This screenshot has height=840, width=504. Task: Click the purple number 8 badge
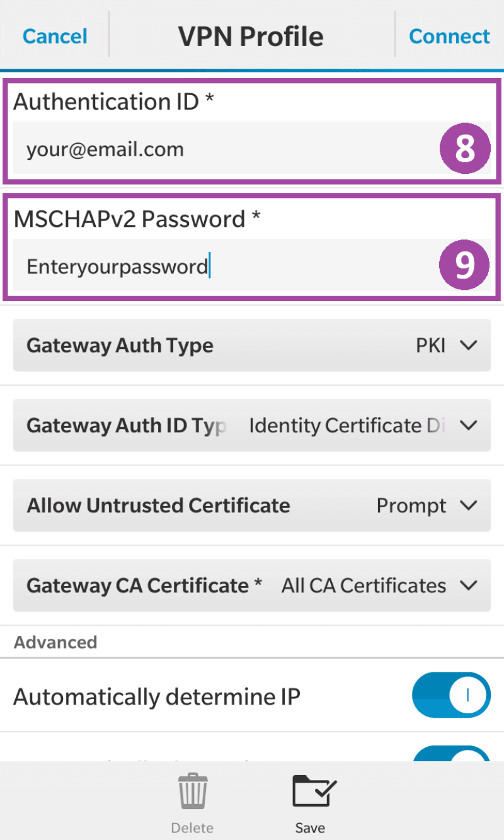[x=464, y=150]
